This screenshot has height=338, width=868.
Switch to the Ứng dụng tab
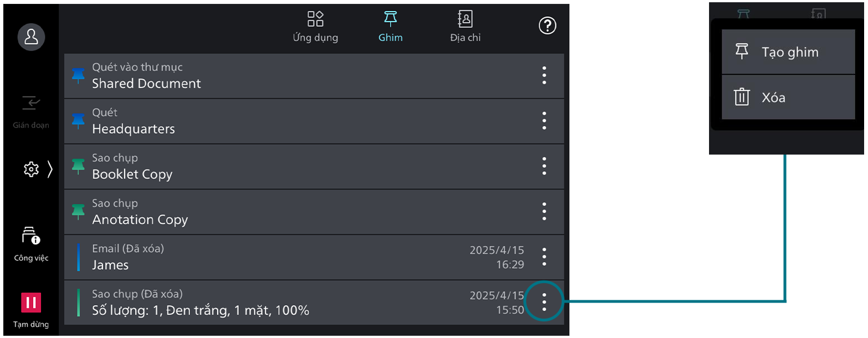pyautogui.click(x=315, y=27)
